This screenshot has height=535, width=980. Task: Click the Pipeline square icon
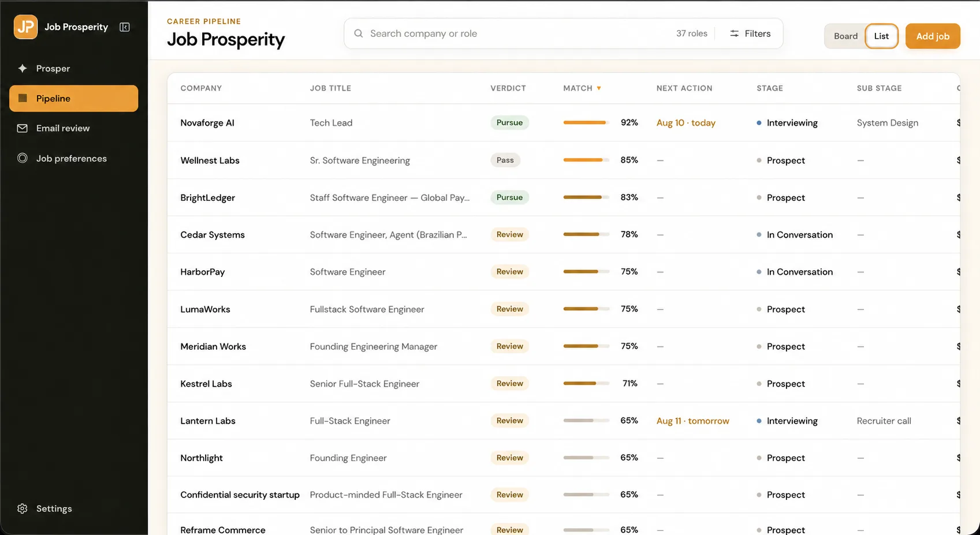click(23, 98)
